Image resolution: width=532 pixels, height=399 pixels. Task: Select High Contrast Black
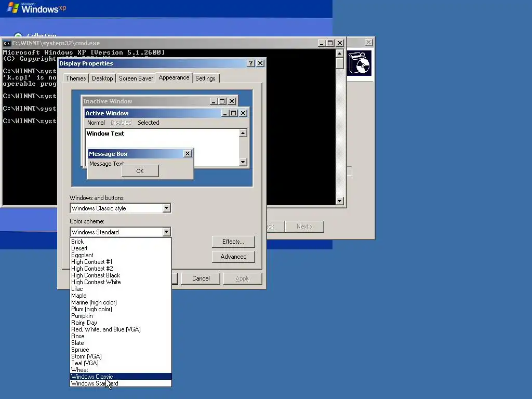[121, 275]
